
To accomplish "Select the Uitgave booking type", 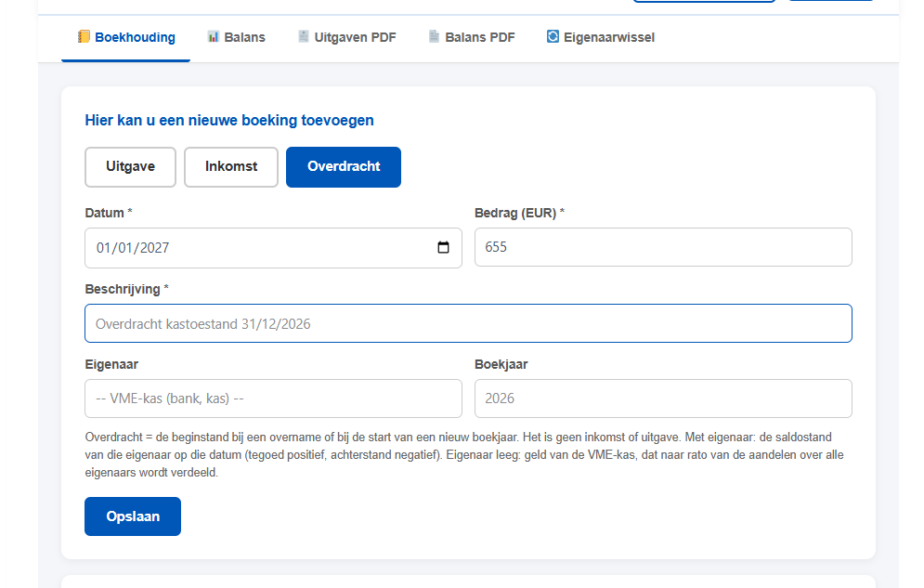I will [130, 166].
